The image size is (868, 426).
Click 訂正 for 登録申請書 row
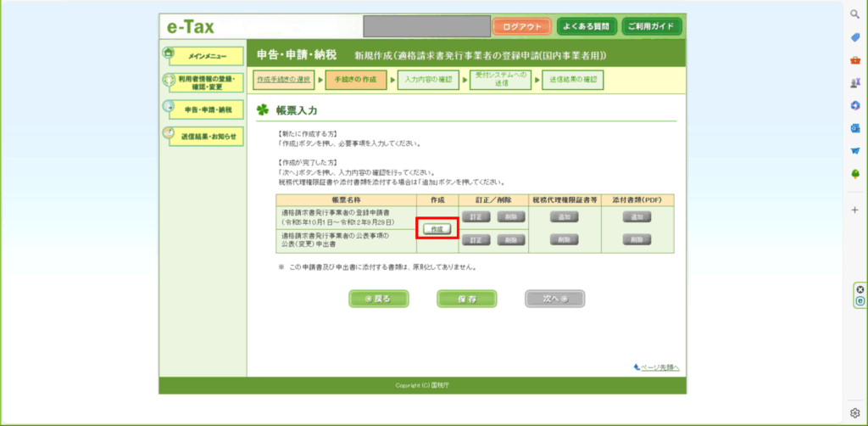point(476,216)
